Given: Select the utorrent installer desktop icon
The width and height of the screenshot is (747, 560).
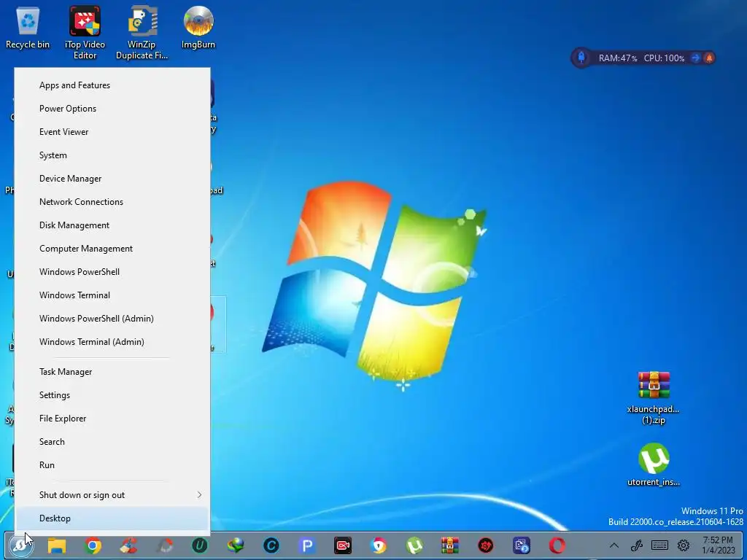Looking at the screenshot, I should pyautogui.click(x=654, y=464).
